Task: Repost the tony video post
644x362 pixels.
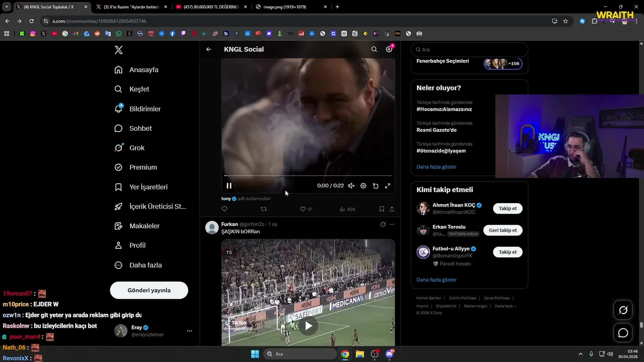Action: pyautogui.click(x=264, y=209)
